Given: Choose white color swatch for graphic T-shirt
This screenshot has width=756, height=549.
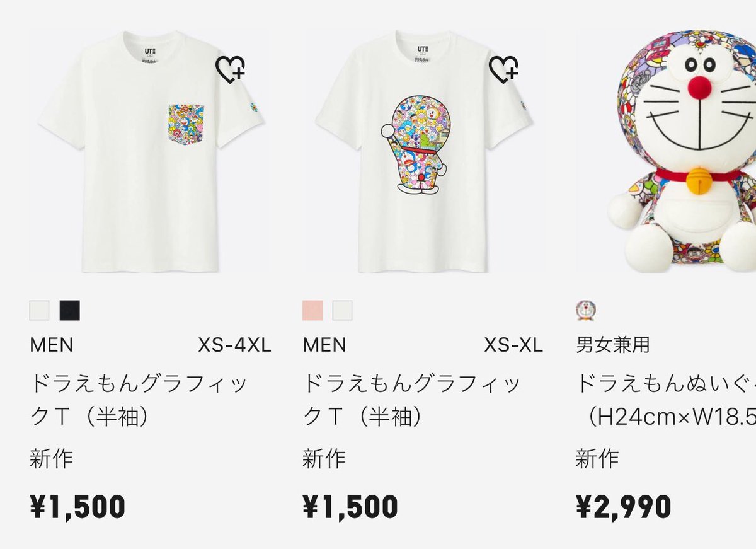Looking at the screenshot, I should (342, 310).
